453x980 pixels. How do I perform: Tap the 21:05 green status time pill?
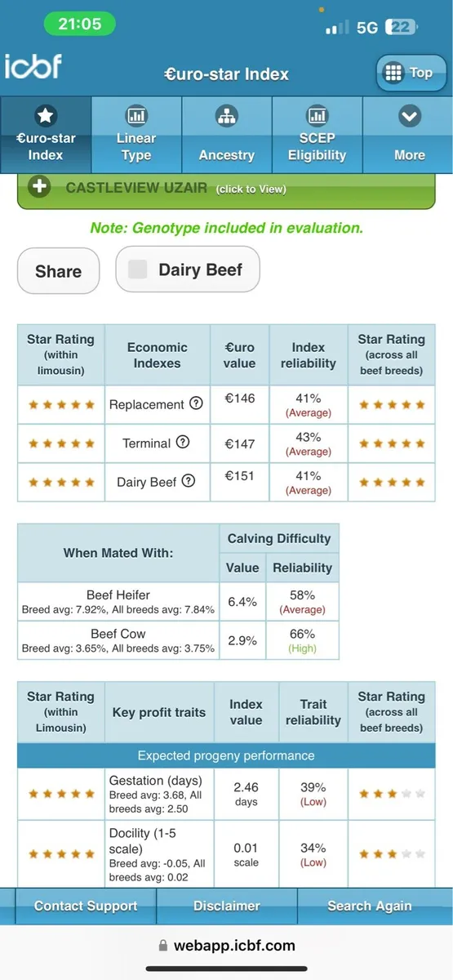click(80, 24)
